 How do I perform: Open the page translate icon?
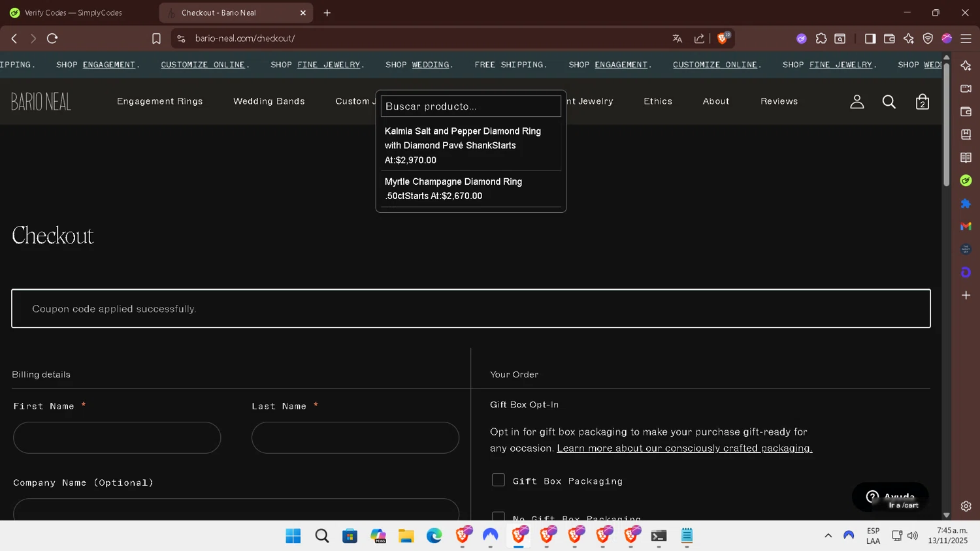tap(678, 39)
